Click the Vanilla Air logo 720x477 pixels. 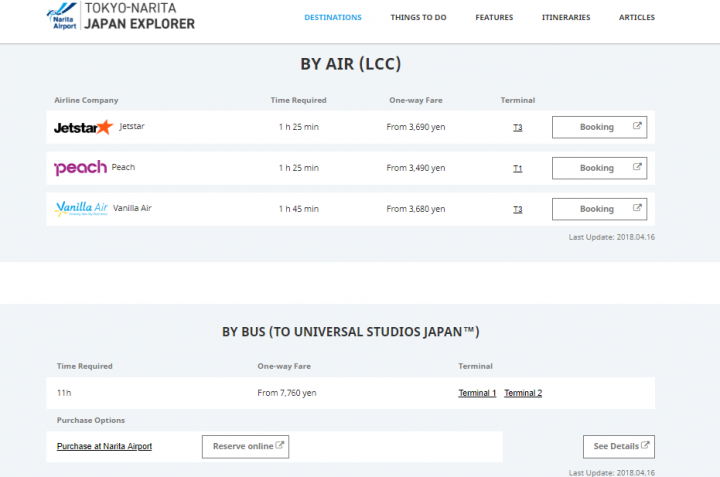click(81, 208)
